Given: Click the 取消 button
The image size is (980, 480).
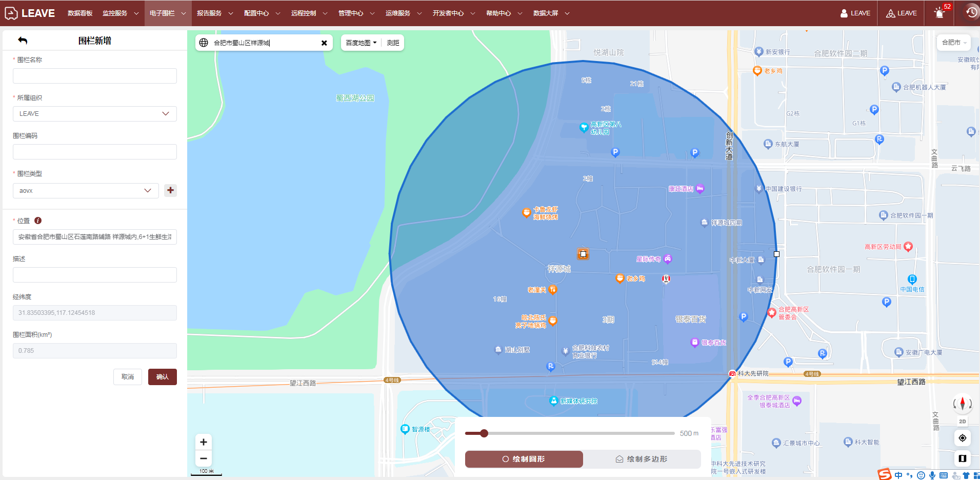Looking at the screenshot, I should point(128,377).
